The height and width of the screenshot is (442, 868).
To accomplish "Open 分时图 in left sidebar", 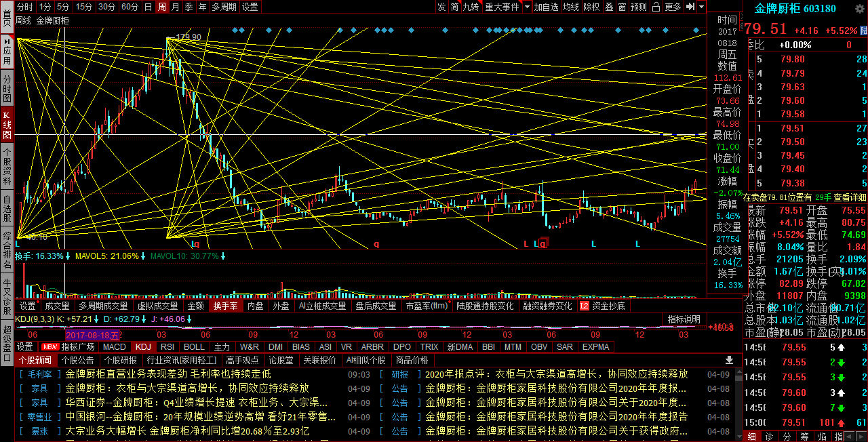I will (6, 89).
